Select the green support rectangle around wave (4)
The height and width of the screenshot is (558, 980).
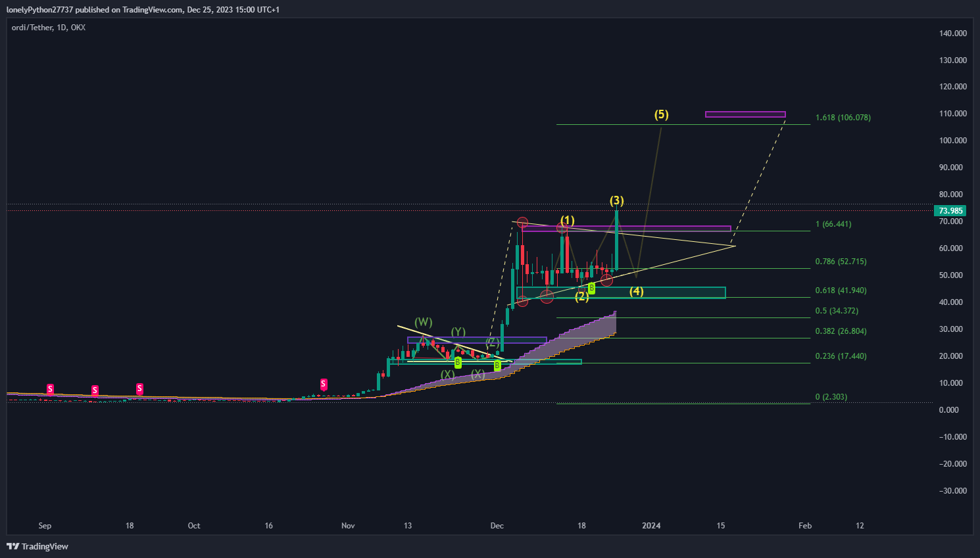point(621,293)
